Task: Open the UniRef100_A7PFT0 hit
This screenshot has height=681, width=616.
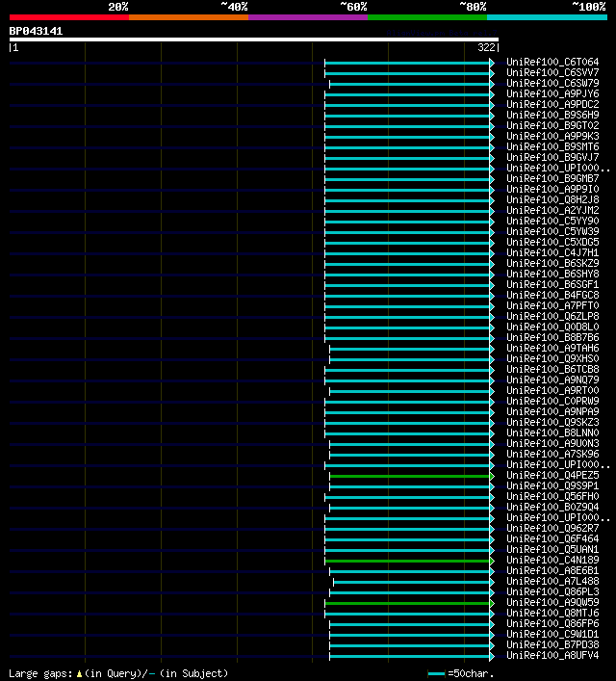Action: pyautogui.click(x=552, y=305)
